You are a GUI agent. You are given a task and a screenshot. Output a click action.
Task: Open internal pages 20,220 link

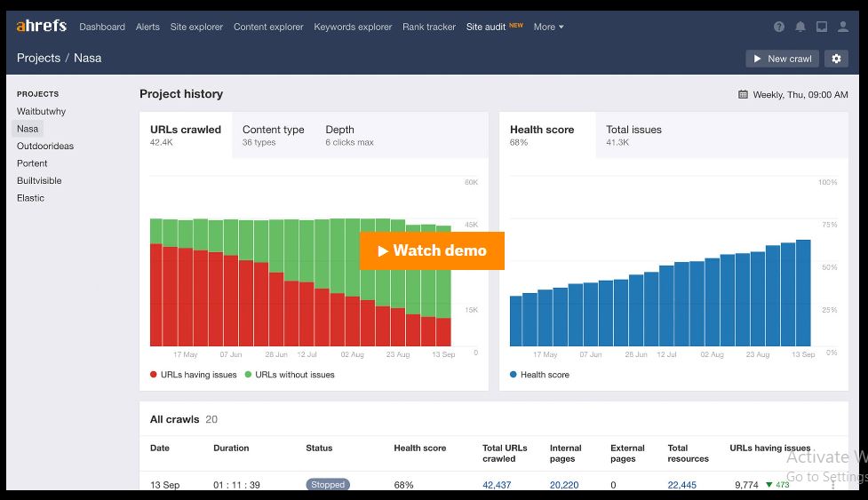[564, 485]
